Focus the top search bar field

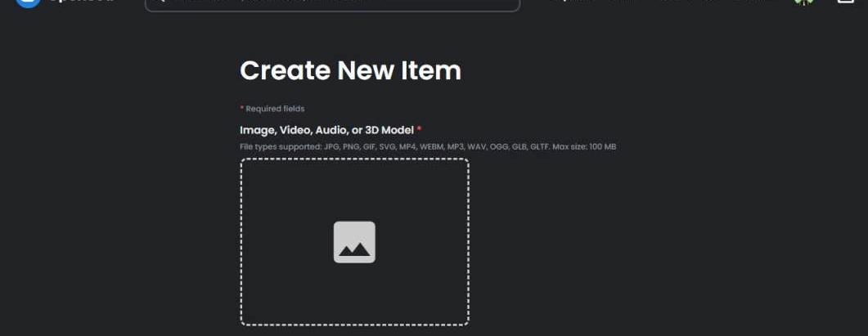[332, 4]
